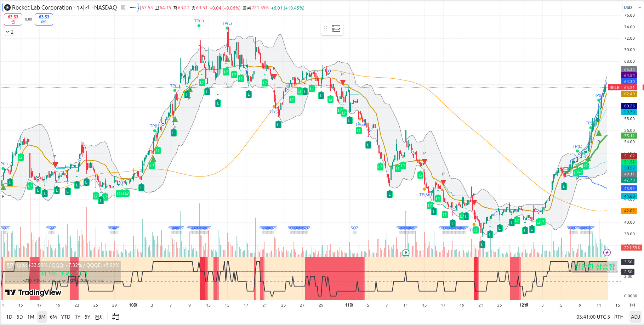Viewport: 644px width, 325px height.
Task: Click the 12월 date label on time axis
Action: (x=524, y=305)
